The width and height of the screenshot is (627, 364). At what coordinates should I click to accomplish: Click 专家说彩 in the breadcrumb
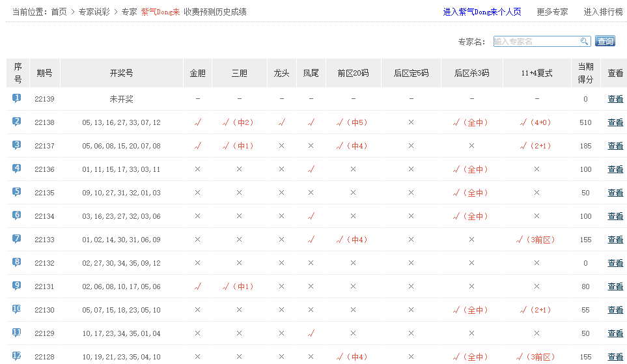[94, 12]
